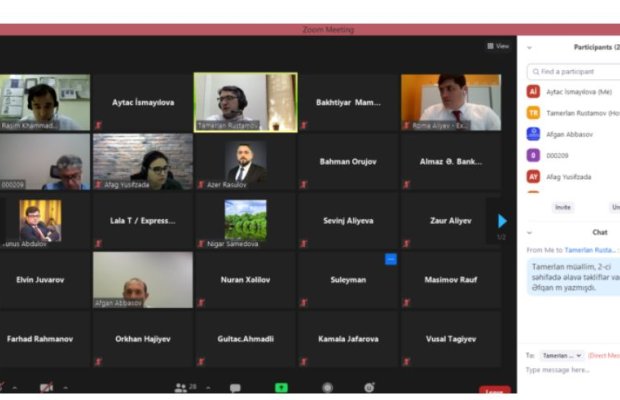Click the red Leave button

pyautogui.click(x=494, y=390)
